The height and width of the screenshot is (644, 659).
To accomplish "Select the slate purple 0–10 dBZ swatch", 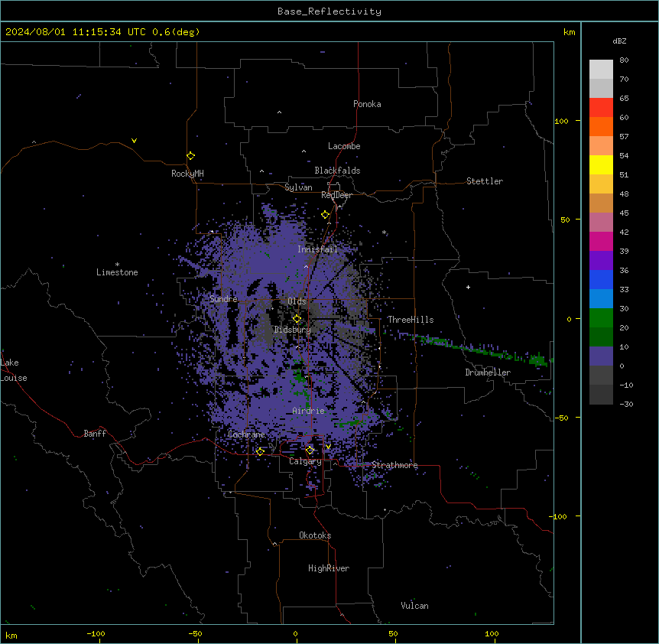I will [601, 356].
